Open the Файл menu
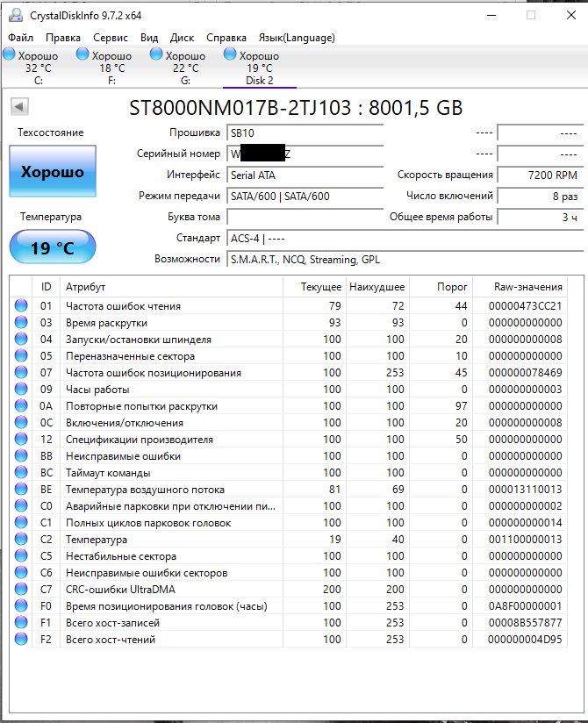Viewport: 588px width, 723px height. 21,38
